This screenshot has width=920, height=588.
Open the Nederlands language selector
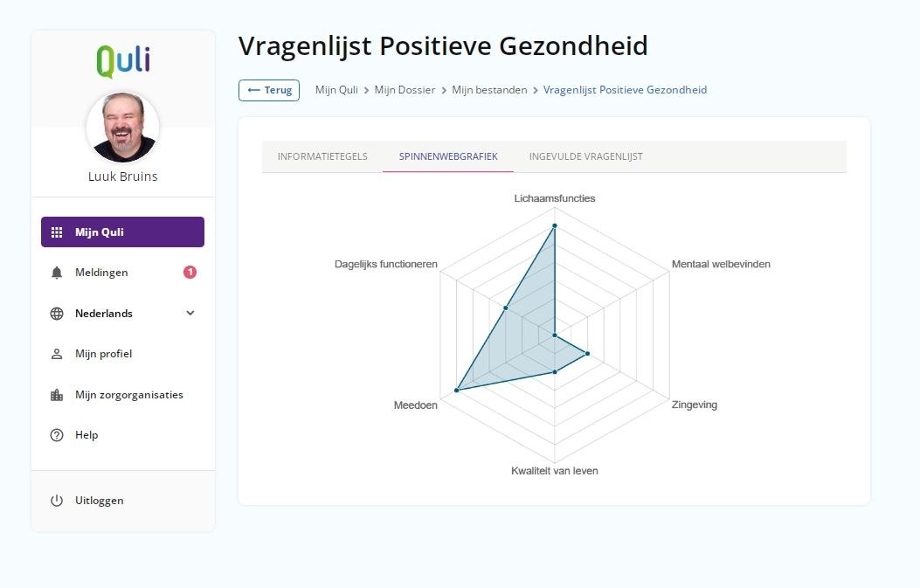122,314
